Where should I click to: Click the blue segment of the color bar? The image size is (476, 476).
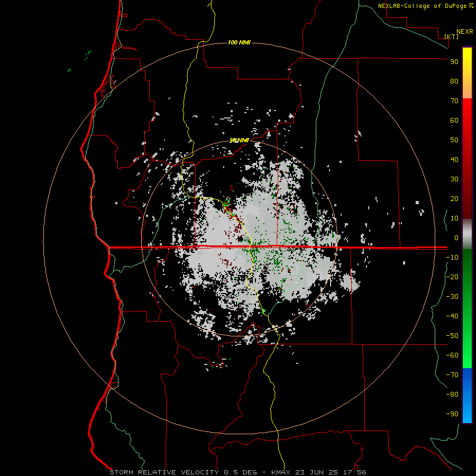(x=467, y=396)
